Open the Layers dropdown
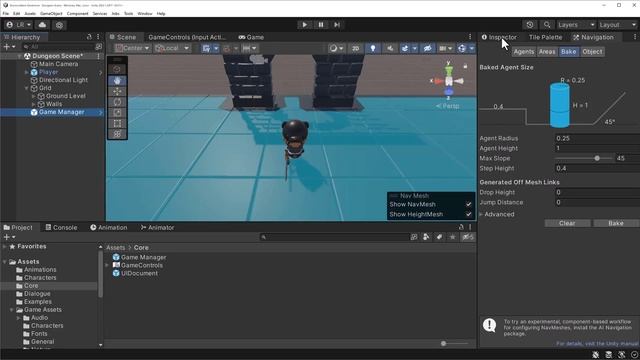 click(576, 25)
